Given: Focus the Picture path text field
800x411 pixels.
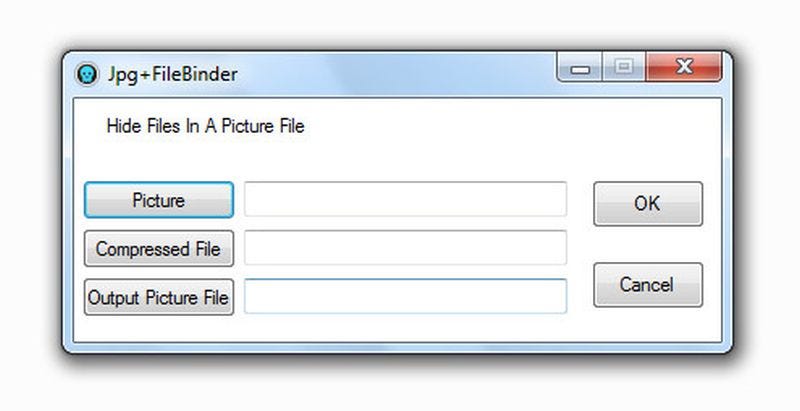Looking at the screenshot, I should click(405, 199).
